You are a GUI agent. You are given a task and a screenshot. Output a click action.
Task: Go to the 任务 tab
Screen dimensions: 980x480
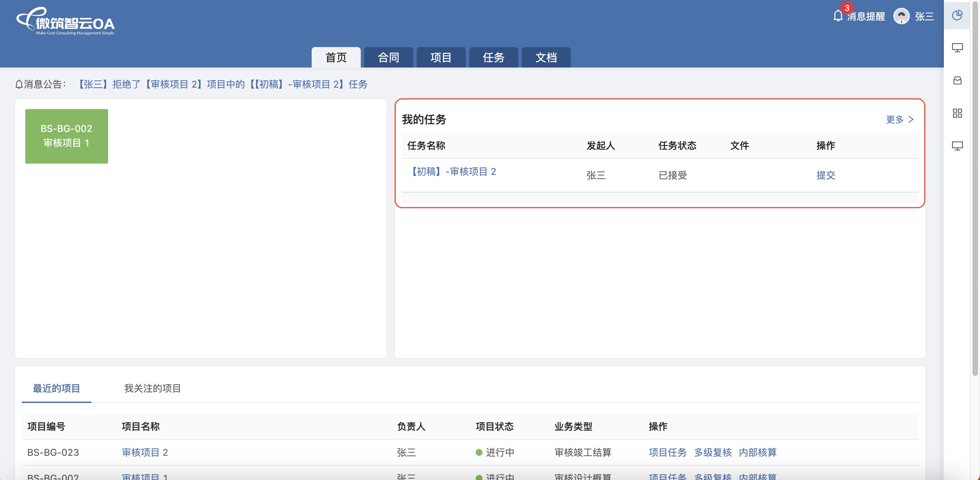(x=493, y=57)
